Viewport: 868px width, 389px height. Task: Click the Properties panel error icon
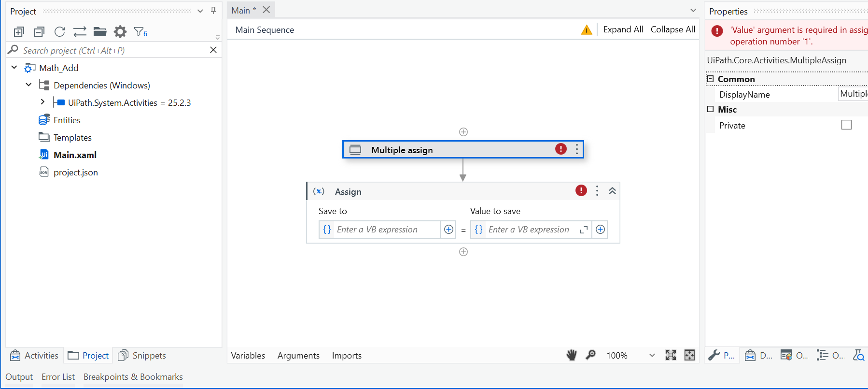(717, 31)
